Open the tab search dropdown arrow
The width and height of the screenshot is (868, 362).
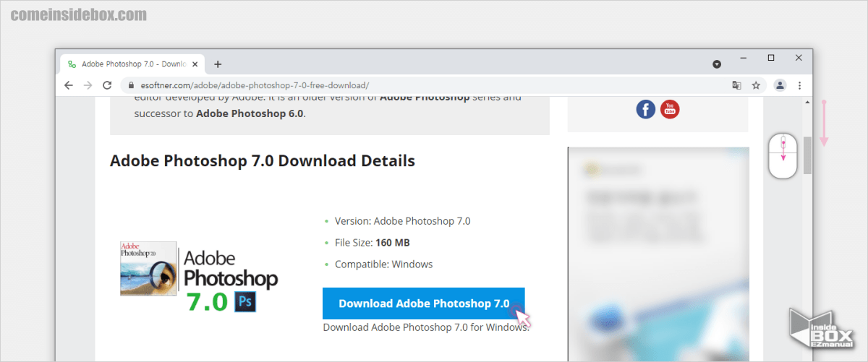click(717, 64)
